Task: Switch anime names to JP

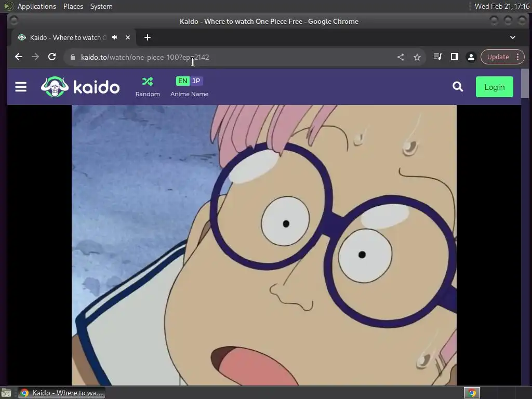Action: [196, 81]
